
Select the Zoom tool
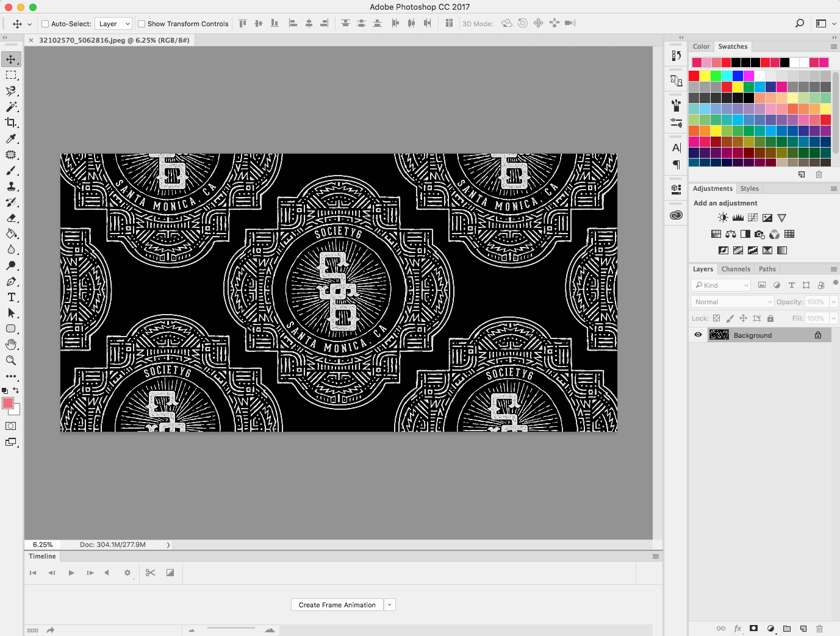point(11,360)
